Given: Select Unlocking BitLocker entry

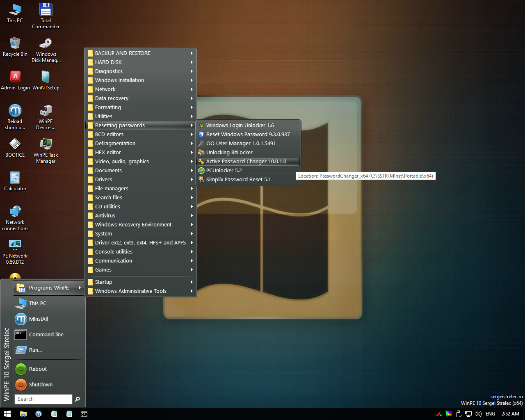Looking at the screenshot, I should coord(248,152).
